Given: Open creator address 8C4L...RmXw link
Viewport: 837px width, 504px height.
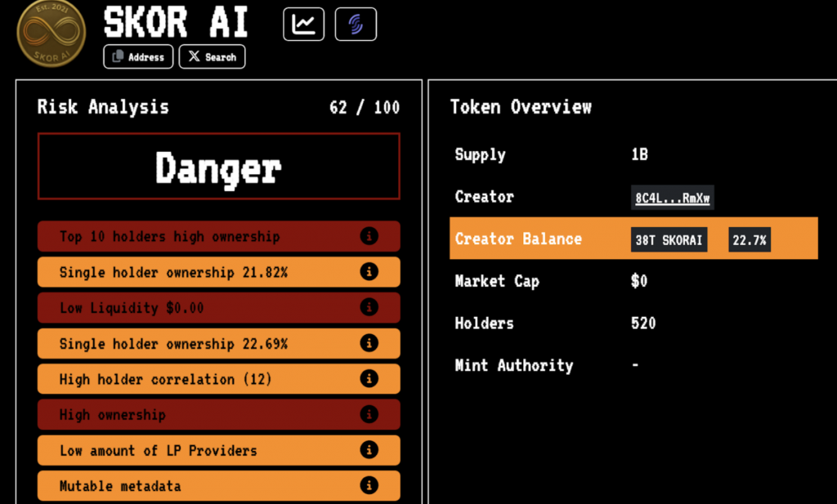Looking at the screenshot, I should 672,198.
